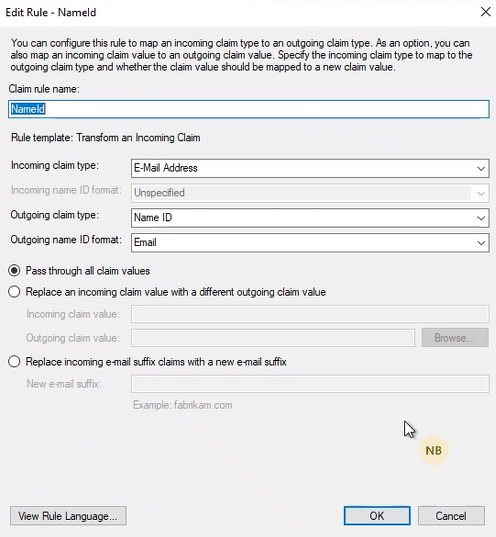
Task: Click the View Rule Language button
Action: (x=68, y=516)
